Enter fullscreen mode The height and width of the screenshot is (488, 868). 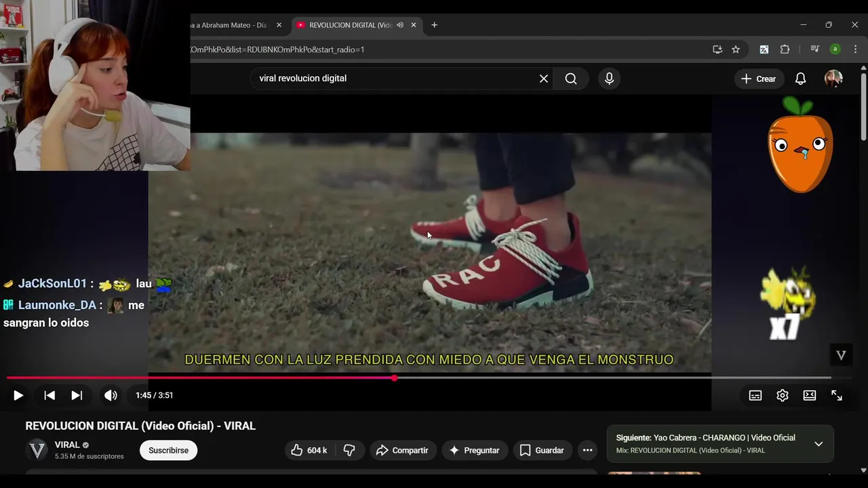[x=837, y=395]
